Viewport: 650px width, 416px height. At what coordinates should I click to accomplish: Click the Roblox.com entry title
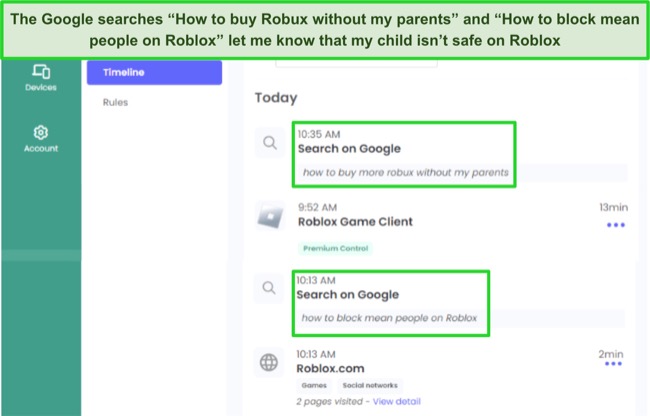[330, 368]
